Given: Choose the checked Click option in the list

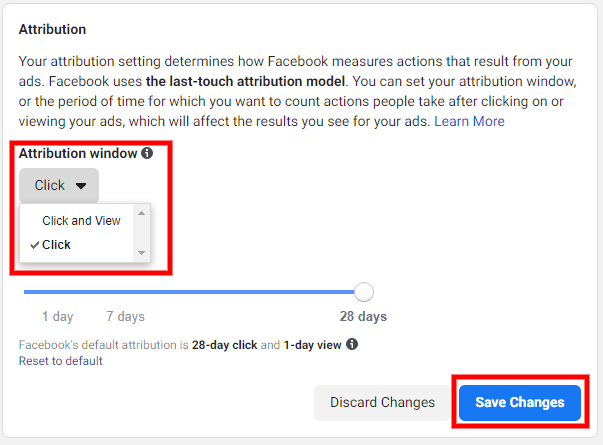Looking at the screenshot, I should pos(57,245).
